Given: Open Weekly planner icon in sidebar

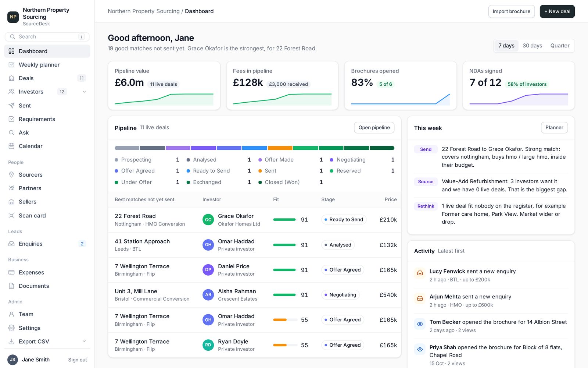Looking at the screenshot, I should coord(11,65).
